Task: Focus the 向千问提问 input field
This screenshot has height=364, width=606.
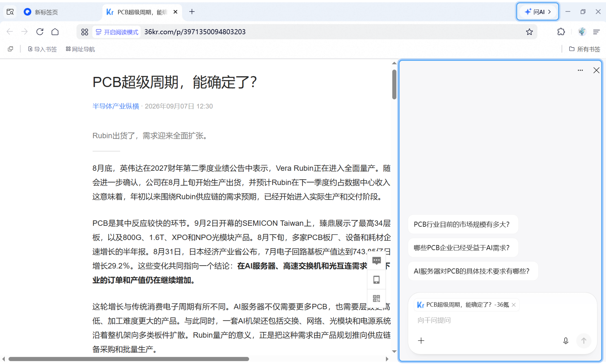Action: (x=502, y=320)
